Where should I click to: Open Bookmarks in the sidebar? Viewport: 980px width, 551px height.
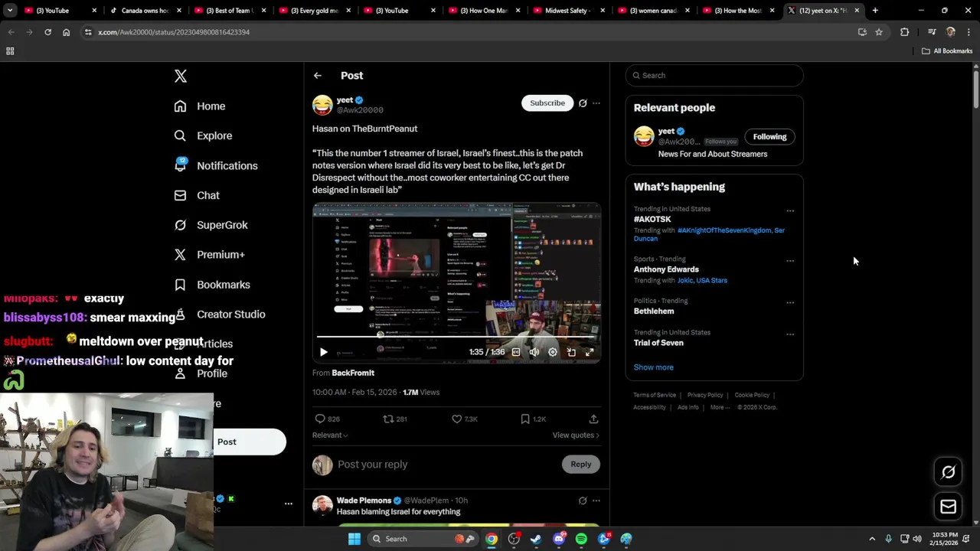point(212,285)
